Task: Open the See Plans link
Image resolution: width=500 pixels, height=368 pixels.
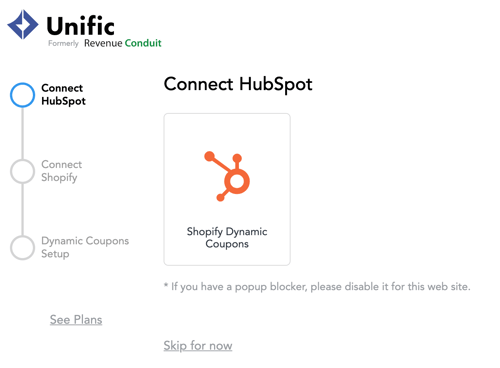Action: coord(76,320)
